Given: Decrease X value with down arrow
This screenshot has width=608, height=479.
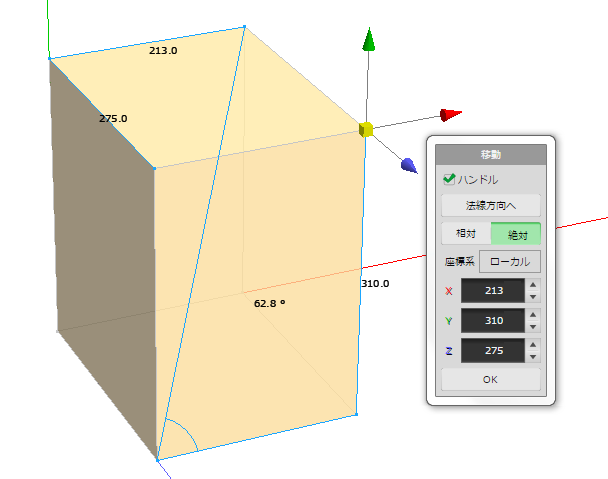Looking at the screenshot, I should pos(533,297).
